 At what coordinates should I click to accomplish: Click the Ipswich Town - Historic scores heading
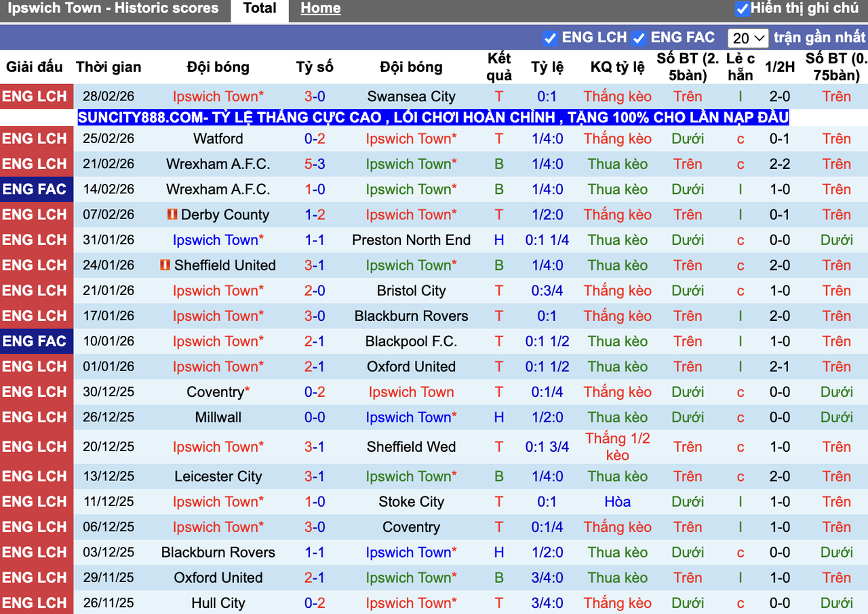(x=113, y=8)
